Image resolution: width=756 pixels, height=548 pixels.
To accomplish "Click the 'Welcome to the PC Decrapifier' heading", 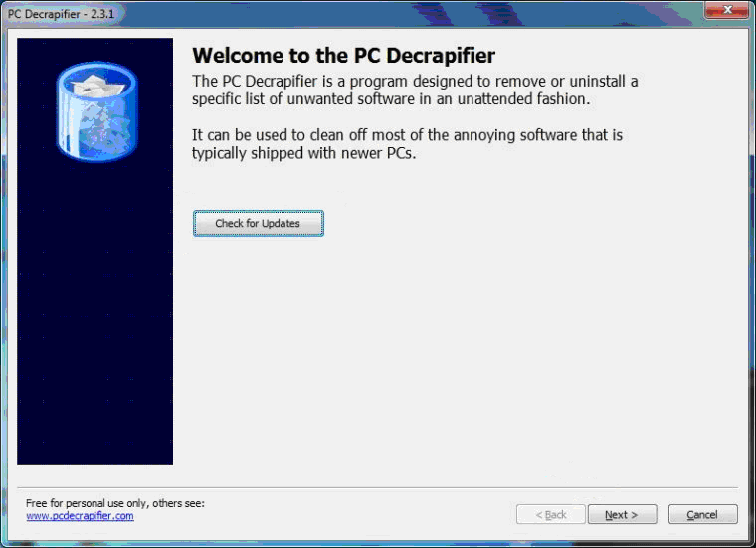I will 343,56.
